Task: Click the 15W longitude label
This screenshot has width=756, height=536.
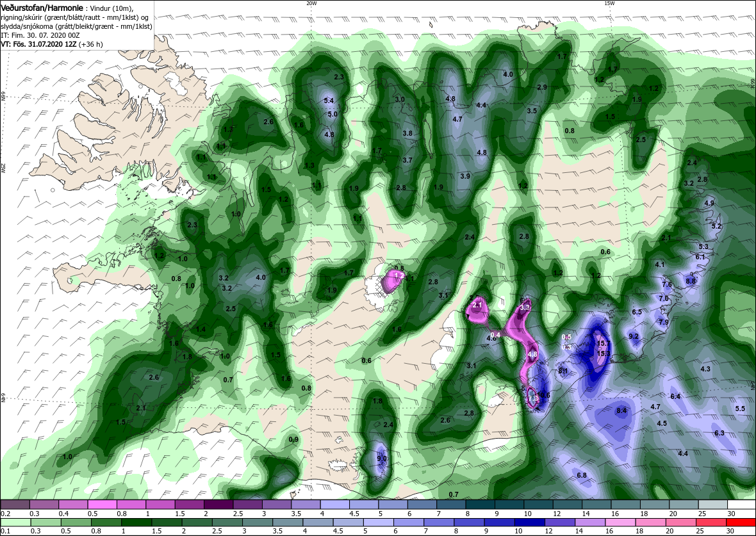Action: coord(609,3)
